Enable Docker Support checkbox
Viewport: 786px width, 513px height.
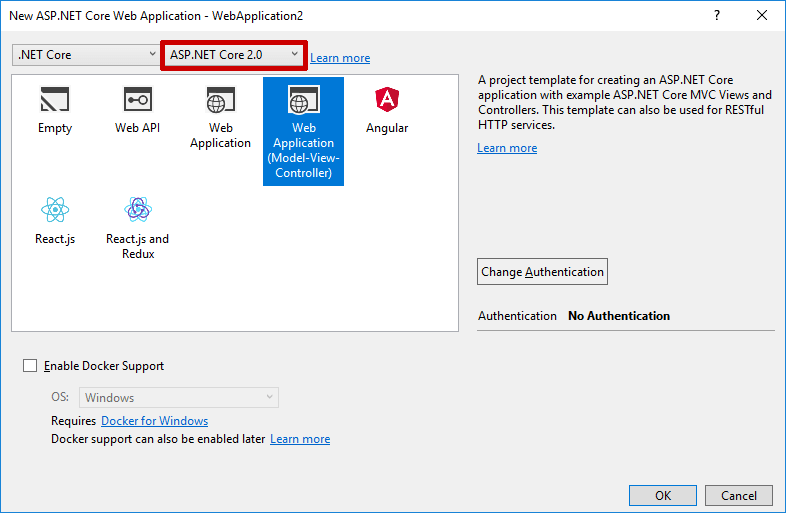coord(30,366)
